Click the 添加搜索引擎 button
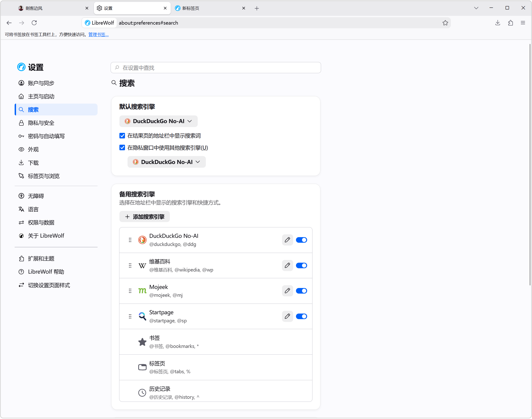The height and width of the screenshot is (419, 532). click(144, 217)
